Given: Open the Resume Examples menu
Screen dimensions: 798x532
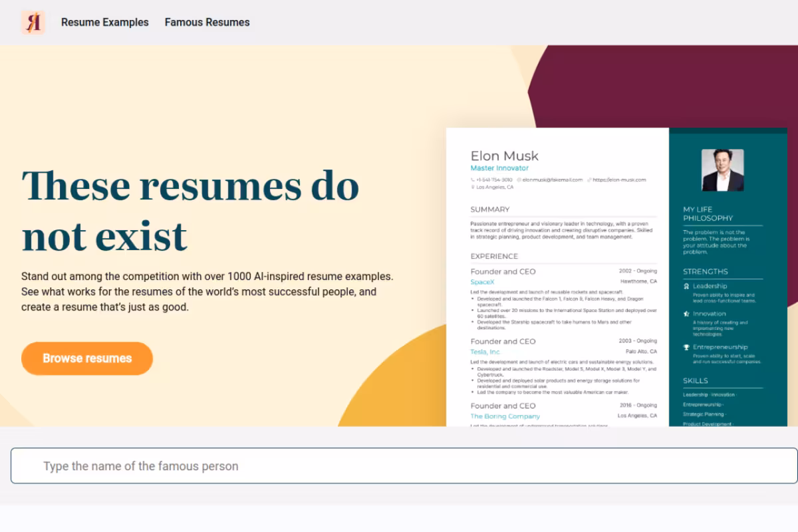Looking at the screenshot, I should click(105, 22).
